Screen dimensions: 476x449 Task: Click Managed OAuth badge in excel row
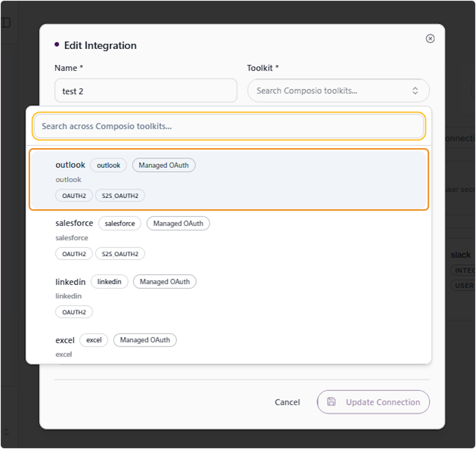(145, 340)
